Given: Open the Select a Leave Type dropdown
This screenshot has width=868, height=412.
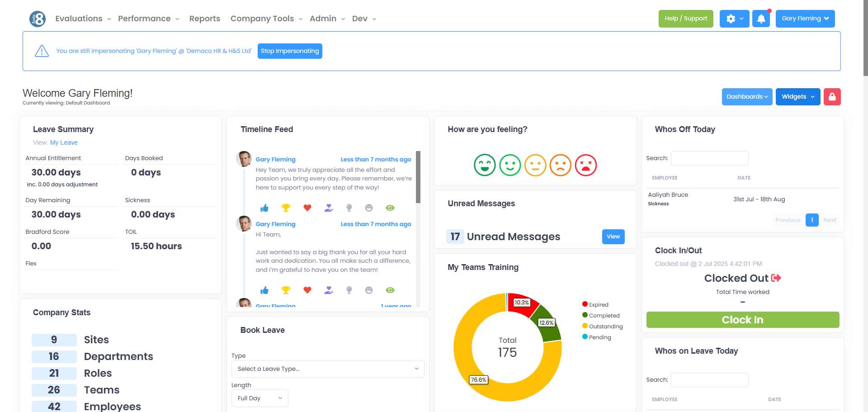Looking at the screenshot, I should [328, 369].
